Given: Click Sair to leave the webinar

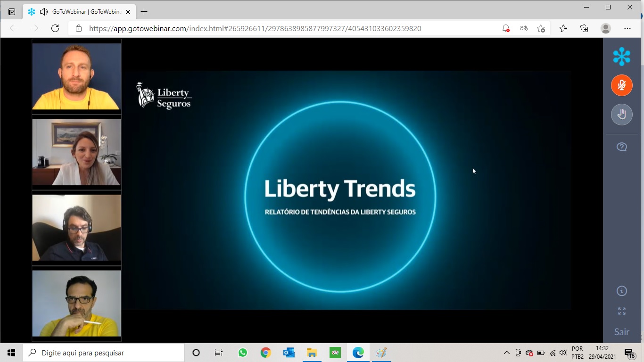Looking at the screenshot, I should (x=621, y=332).
